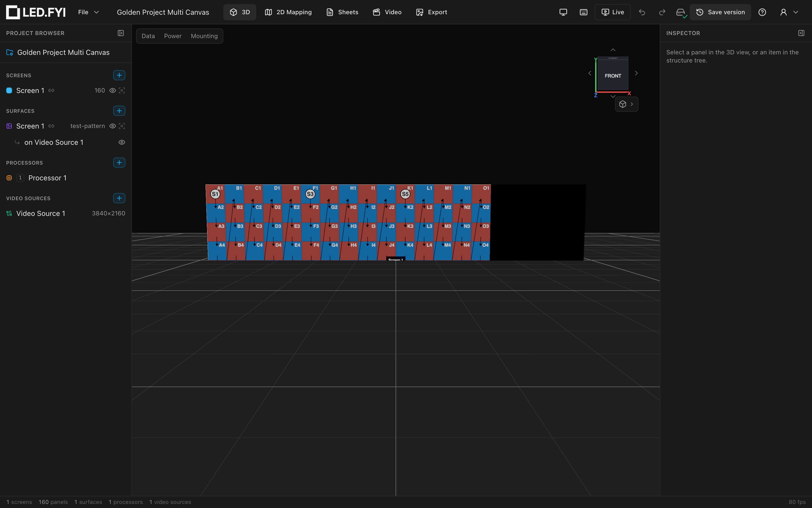Select the Power overlay button
Image resolution: width=812 pixels, height=508 pixels.
(173, 36)
